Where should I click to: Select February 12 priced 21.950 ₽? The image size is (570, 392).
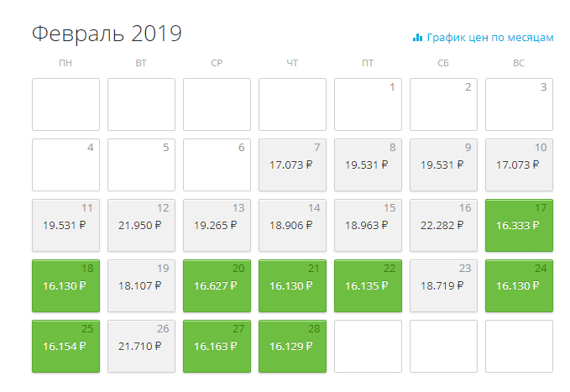point(141,225)
